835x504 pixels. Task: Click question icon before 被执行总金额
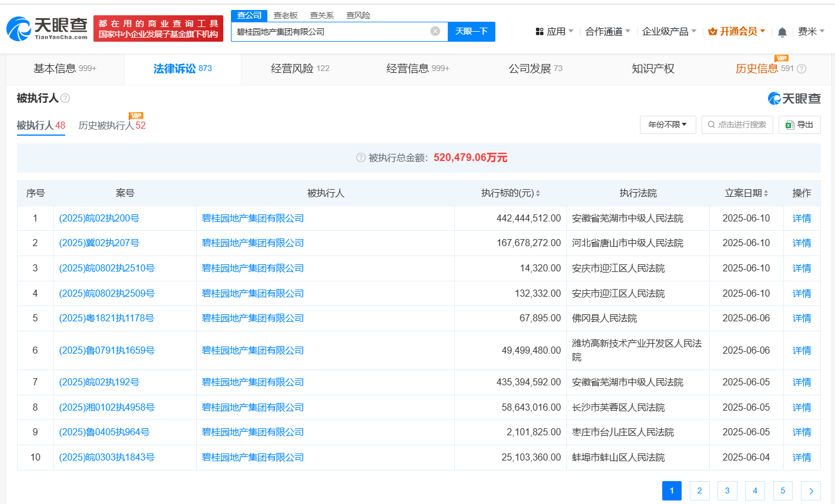tap(361, 157)
